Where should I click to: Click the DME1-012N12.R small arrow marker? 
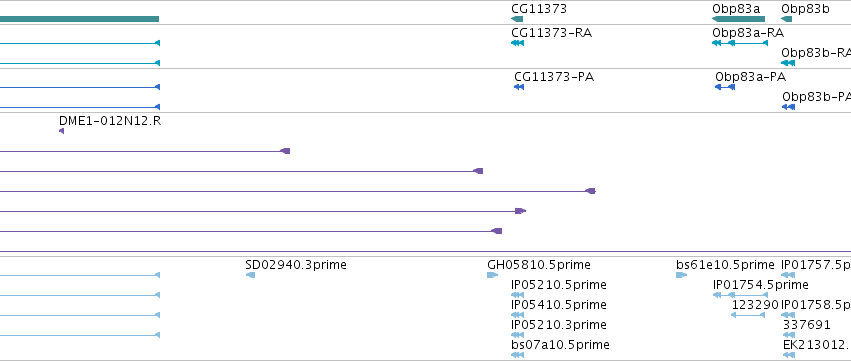click(x=61, y=131)
